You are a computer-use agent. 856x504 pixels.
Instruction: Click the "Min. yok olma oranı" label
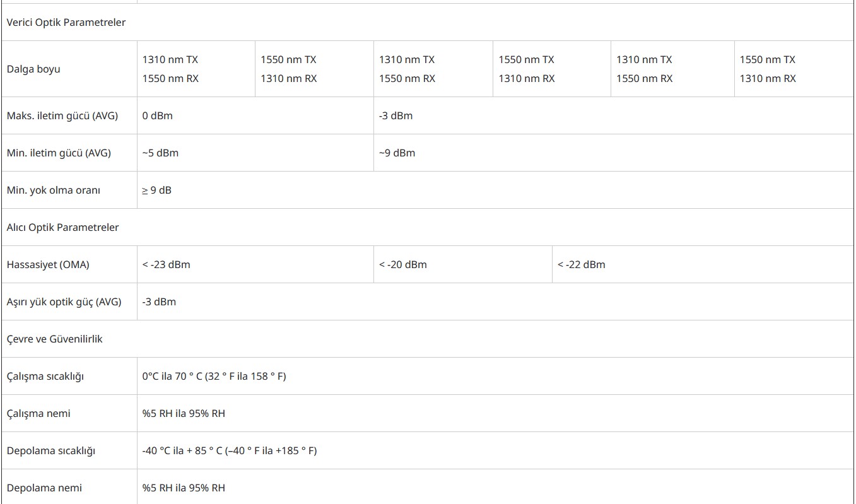pos(54,190)
